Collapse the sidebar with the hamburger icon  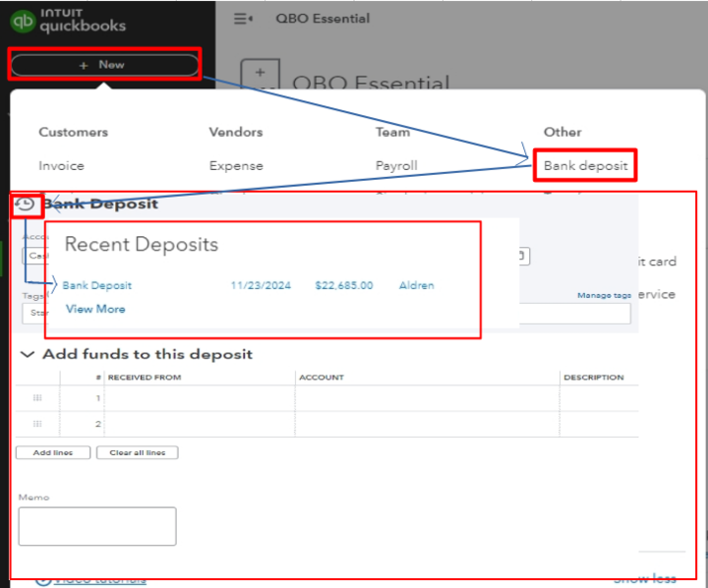click(x=243, y=19)
